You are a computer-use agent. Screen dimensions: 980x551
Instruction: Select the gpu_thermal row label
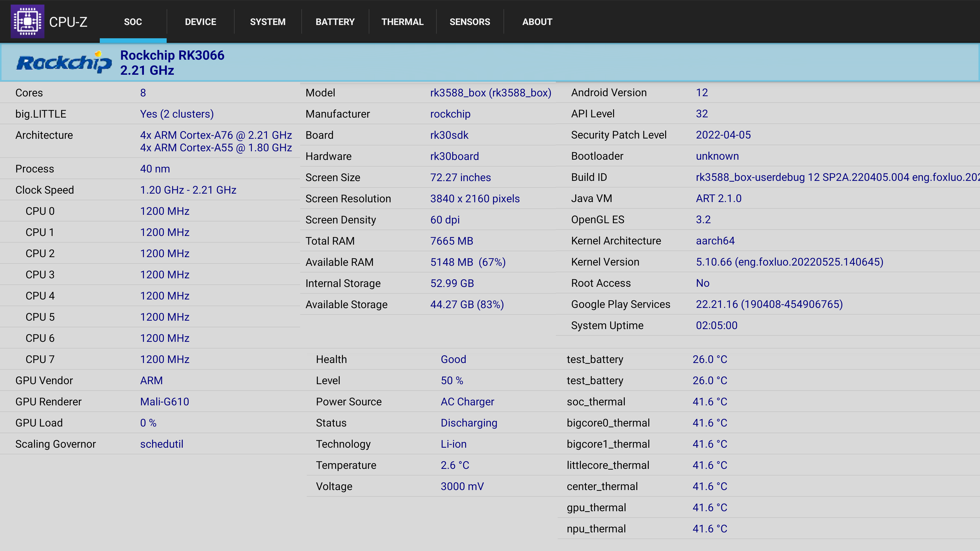[596, 508]
